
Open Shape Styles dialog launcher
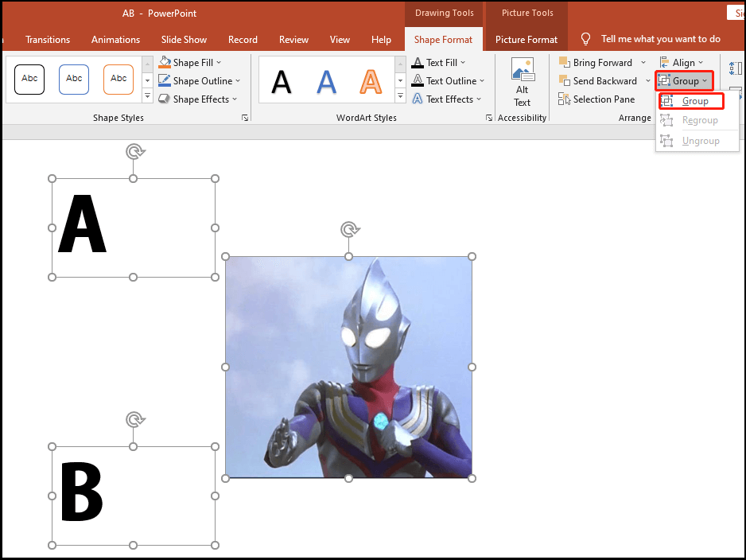click(245, 118)
